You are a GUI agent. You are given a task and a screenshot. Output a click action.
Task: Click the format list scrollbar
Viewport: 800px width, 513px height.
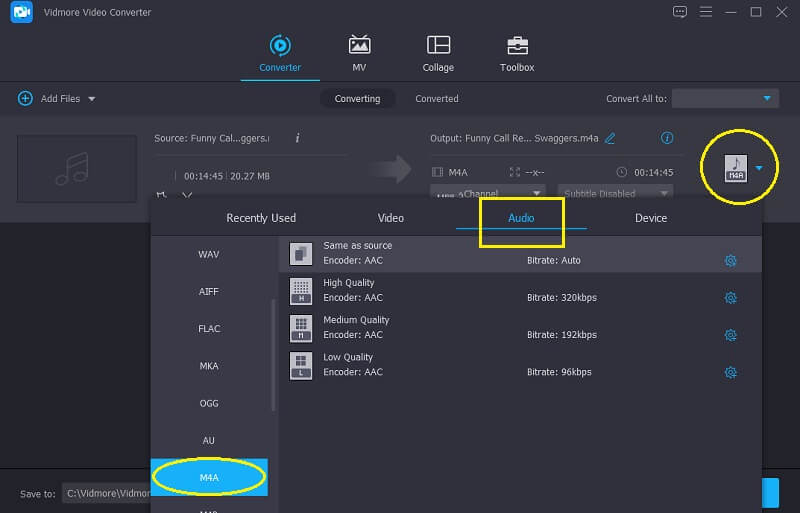point(273,355)
